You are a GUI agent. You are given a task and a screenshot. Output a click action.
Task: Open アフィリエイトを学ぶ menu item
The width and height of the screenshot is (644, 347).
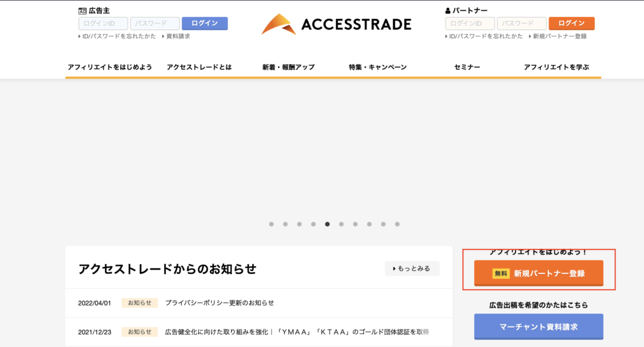point(556,67)
